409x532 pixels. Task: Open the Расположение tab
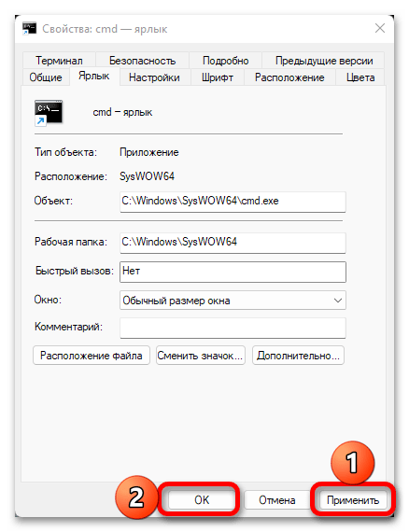tap(289, 77)
